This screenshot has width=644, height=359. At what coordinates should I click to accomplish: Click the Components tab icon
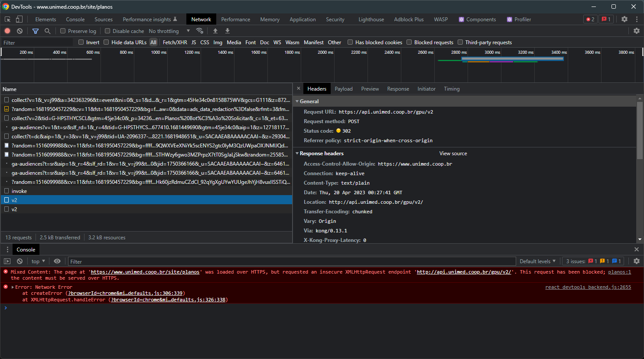pyautogui.click(x=462, y=20)
